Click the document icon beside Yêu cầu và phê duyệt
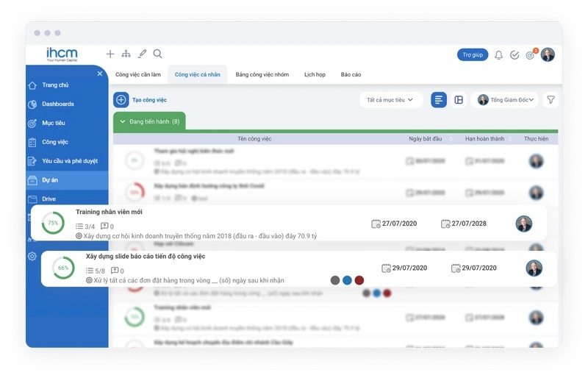588x378 pixels. click(x=32, y=161)
